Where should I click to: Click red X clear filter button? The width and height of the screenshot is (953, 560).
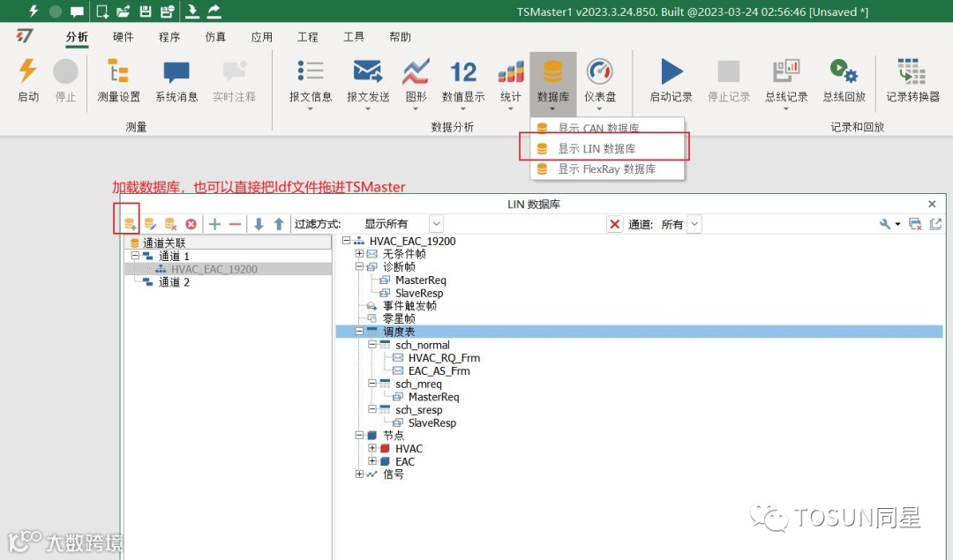point(614,224)
